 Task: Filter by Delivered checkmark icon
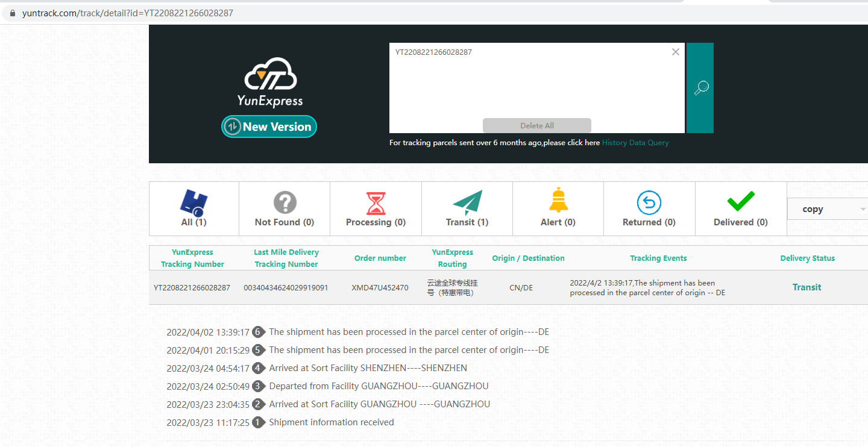pyautogui.click(x=740, y=201)
